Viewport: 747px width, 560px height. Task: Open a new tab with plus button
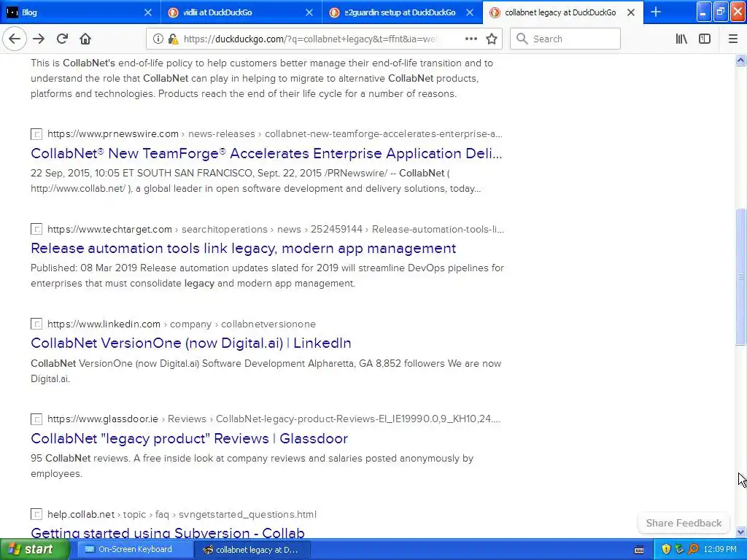tap(656, 12)
